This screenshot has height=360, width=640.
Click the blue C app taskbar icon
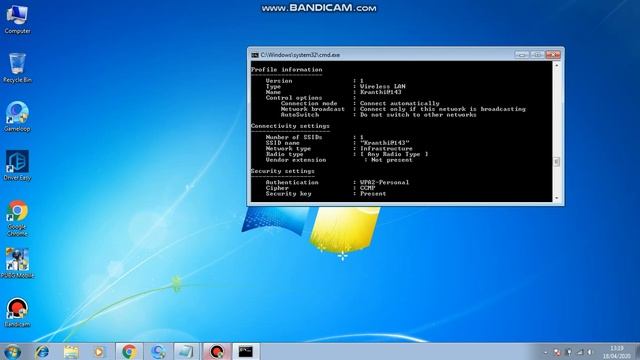point(158,352)
